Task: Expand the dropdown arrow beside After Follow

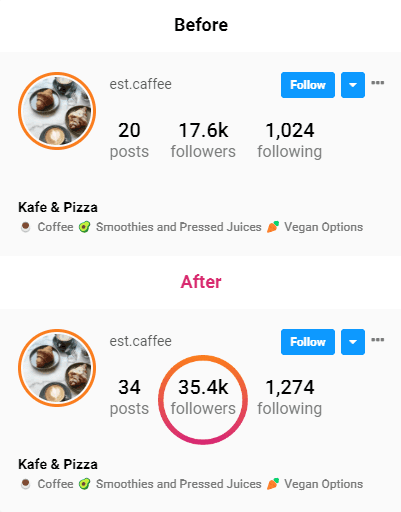Action: [x=353, y=342]
